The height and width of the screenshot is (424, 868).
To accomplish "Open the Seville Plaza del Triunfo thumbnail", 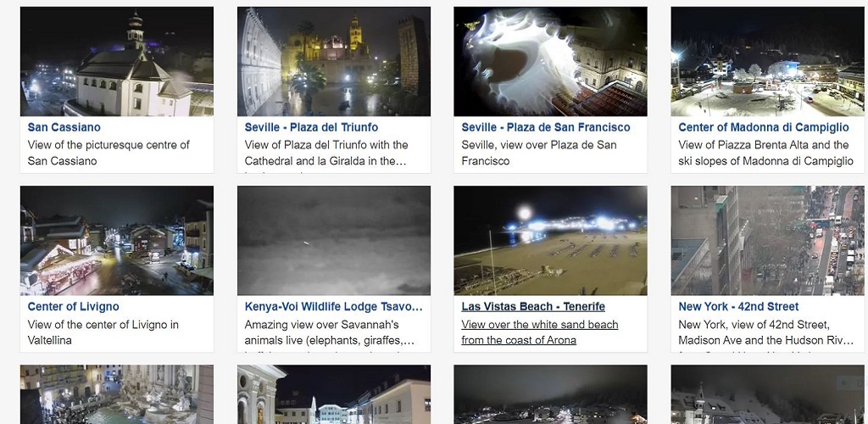I will 334,61.
